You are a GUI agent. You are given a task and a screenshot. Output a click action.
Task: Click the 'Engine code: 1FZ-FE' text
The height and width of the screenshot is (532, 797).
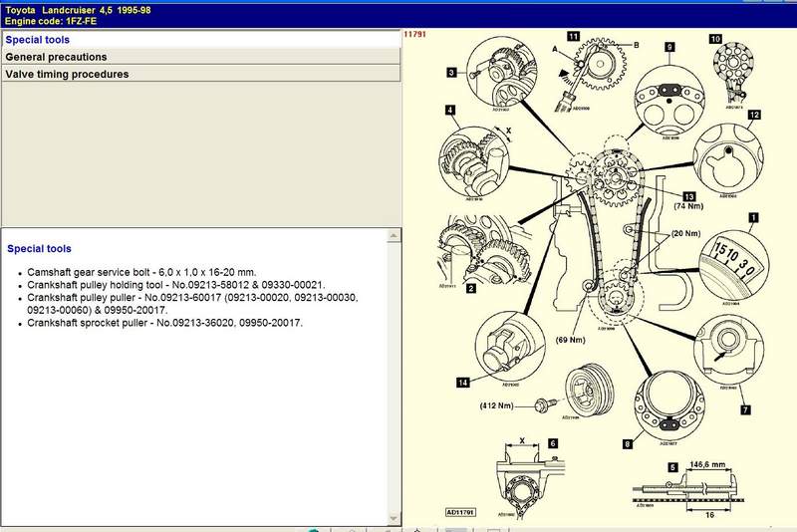51,21
